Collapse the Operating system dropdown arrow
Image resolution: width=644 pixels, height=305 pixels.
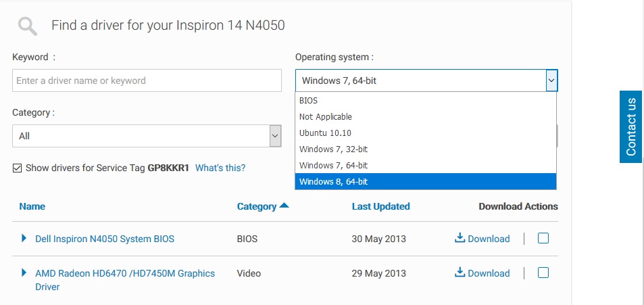tap(551, 80)
